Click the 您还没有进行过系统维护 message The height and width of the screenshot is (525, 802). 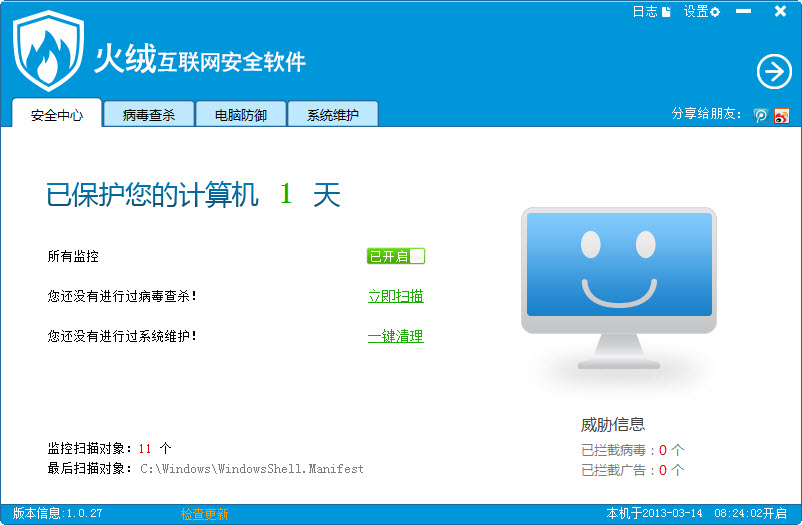[x=122, y=336]
